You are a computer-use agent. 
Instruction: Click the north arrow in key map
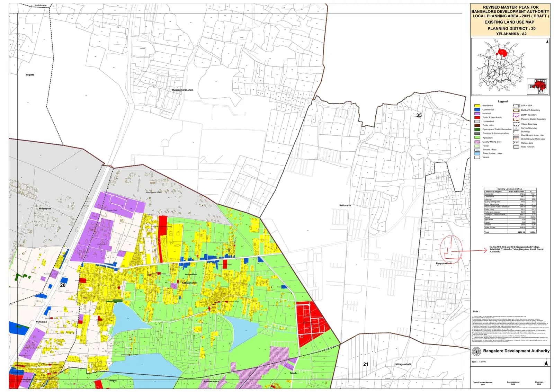[x=547, y=41]
